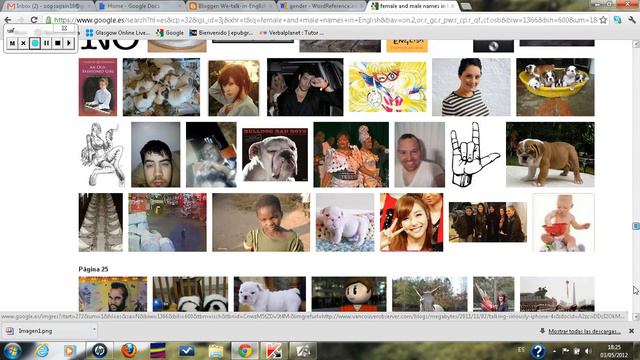This screenshot has width=640, height=360.
Task: Click the M button in the recorder widget
Action: [12, 43]
